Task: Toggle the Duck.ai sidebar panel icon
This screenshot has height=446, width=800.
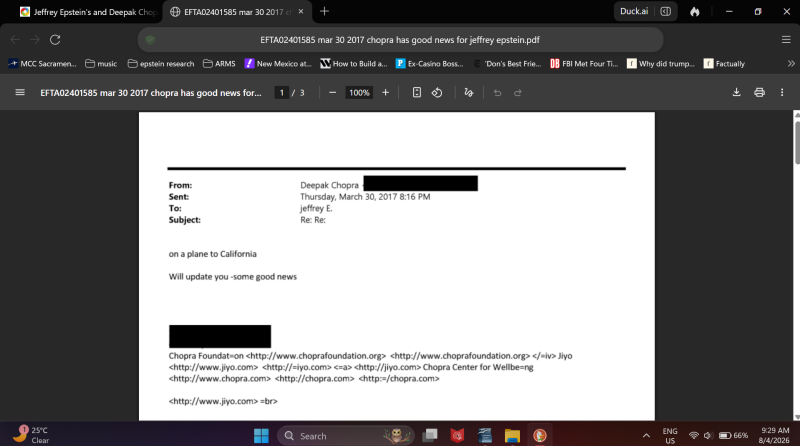Action: pos(666,11)
